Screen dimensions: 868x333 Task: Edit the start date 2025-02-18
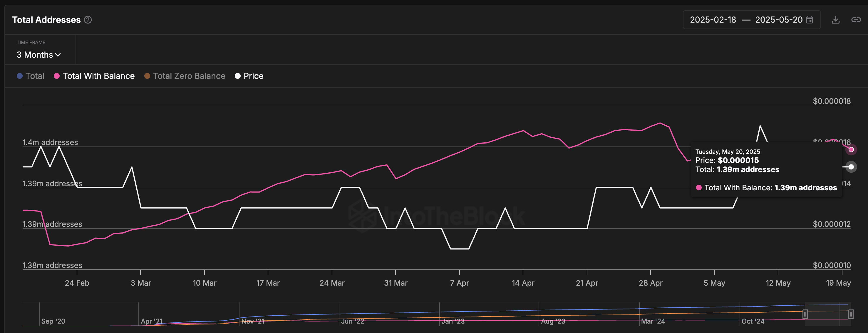click(713, 20)
